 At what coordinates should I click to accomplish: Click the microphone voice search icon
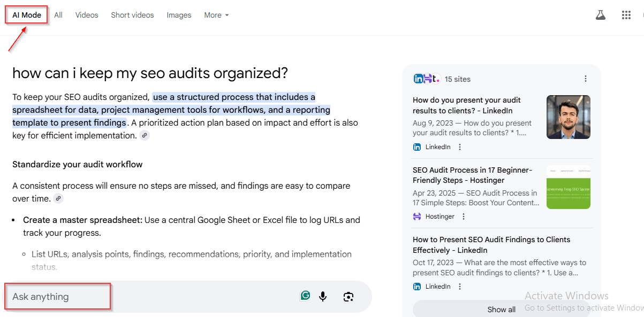(x=323, y=296)
